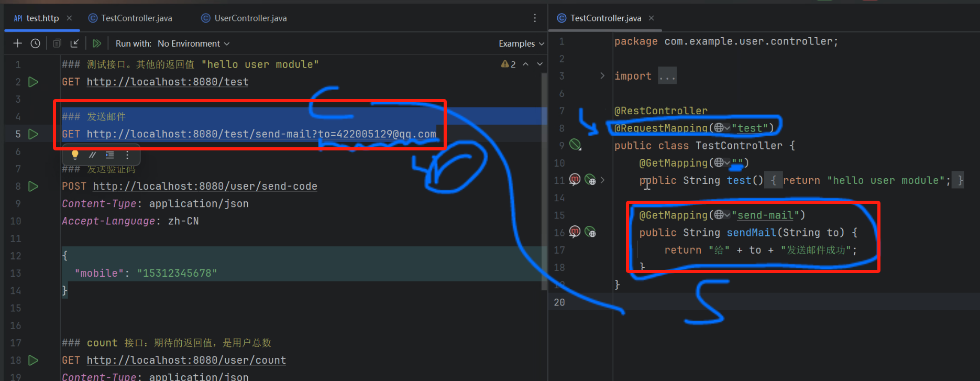The image size is (980, 381).
Task: Click the "send-mail" mapping string
Action: [765, 215]
